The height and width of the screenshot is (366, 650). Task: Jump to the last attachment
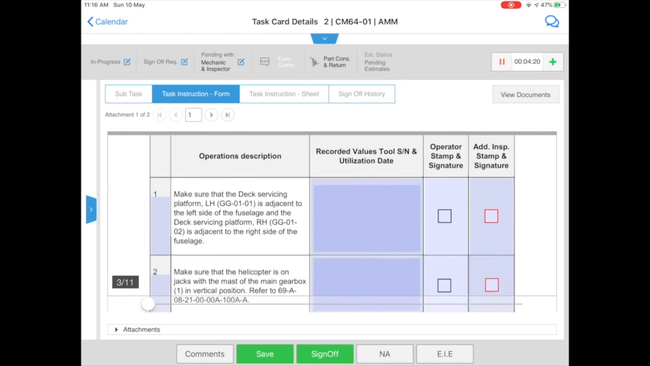click(227, 115)
